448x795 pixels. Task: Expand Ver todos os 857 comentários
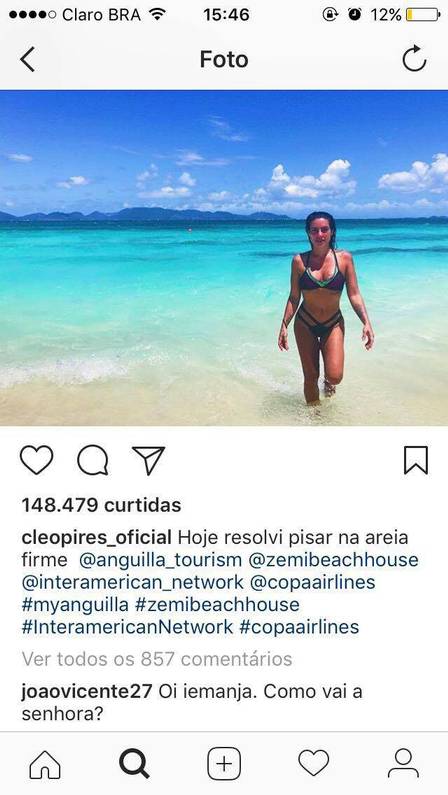157,659
